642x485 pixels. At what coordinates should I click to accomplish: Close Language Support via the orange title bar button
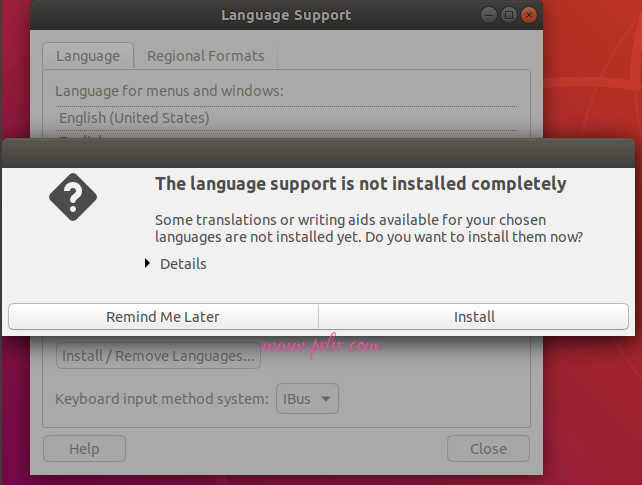[529, 16]
